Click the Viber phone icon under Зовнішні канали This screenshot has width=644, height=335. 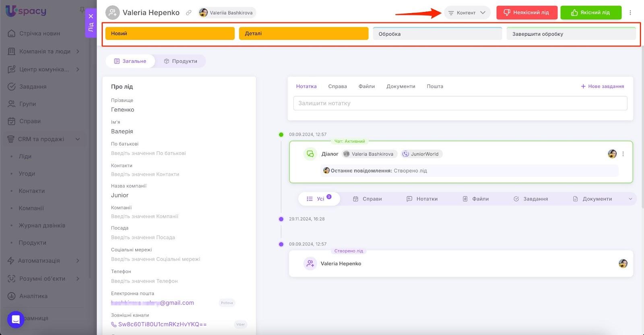click(x=114, y=325)
